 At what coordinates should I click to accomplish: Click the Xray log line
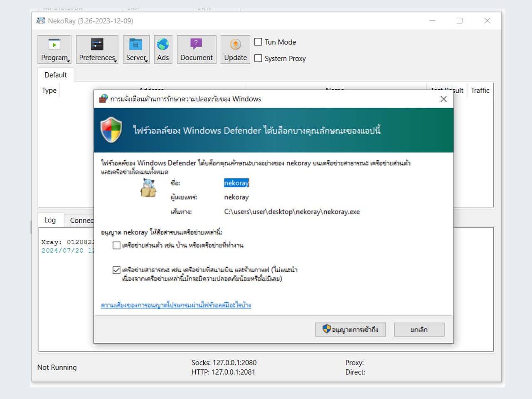tap(68, 242)
